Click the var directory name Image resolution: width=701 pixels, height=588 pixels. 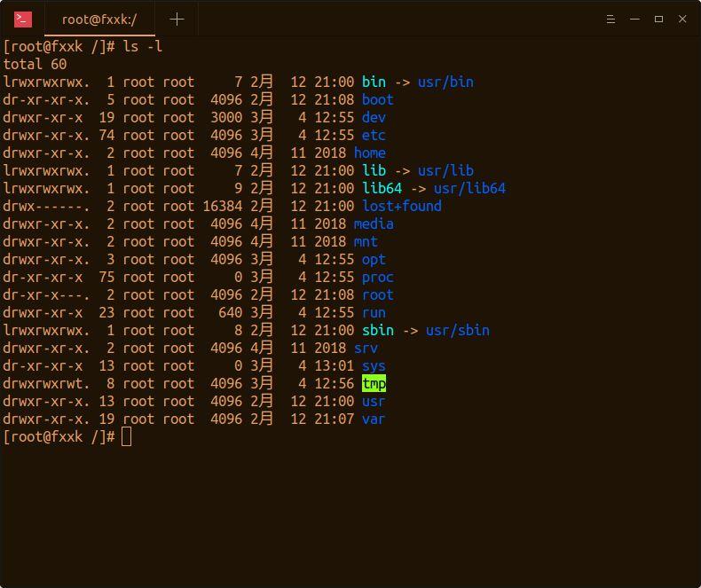coord(374,419)
